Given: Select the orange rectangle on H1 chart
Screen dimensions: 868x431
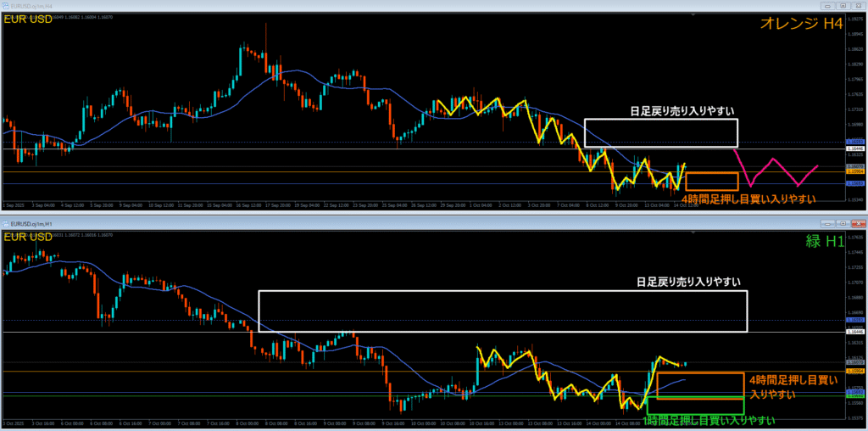Looking at the screenshot, I should tap(700, 374).
